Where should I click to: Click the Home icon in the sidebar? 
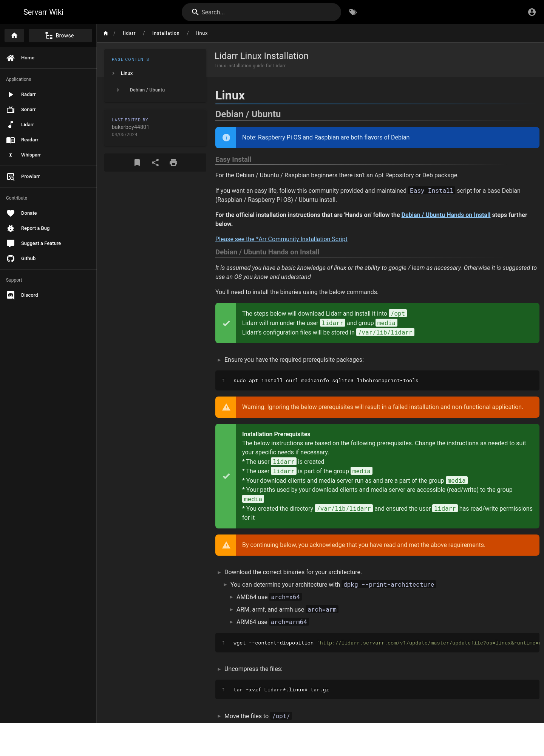(x=11, y=58)
